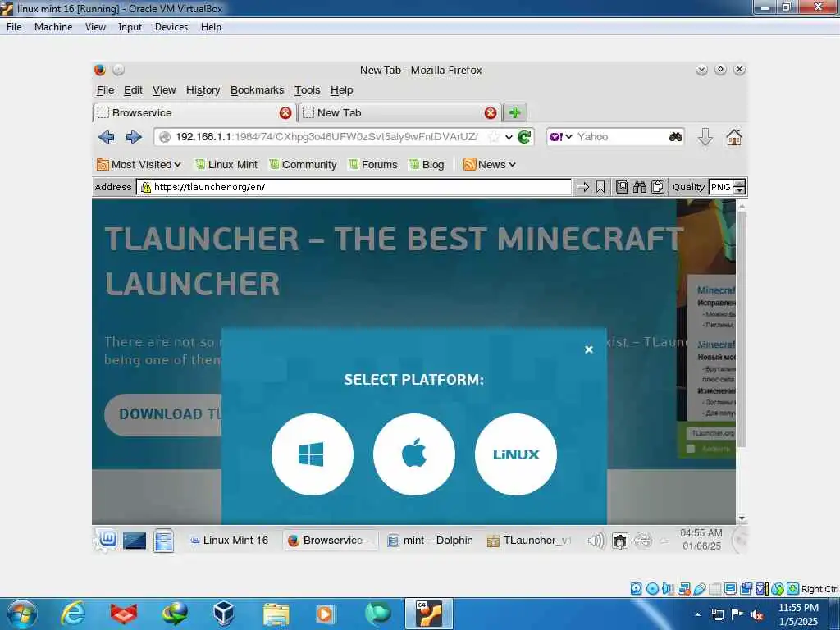Image resolution: width=840 pixels, height=630 pixels.
Task: Show desktop from the Mint panel
Action: (135, 540)
